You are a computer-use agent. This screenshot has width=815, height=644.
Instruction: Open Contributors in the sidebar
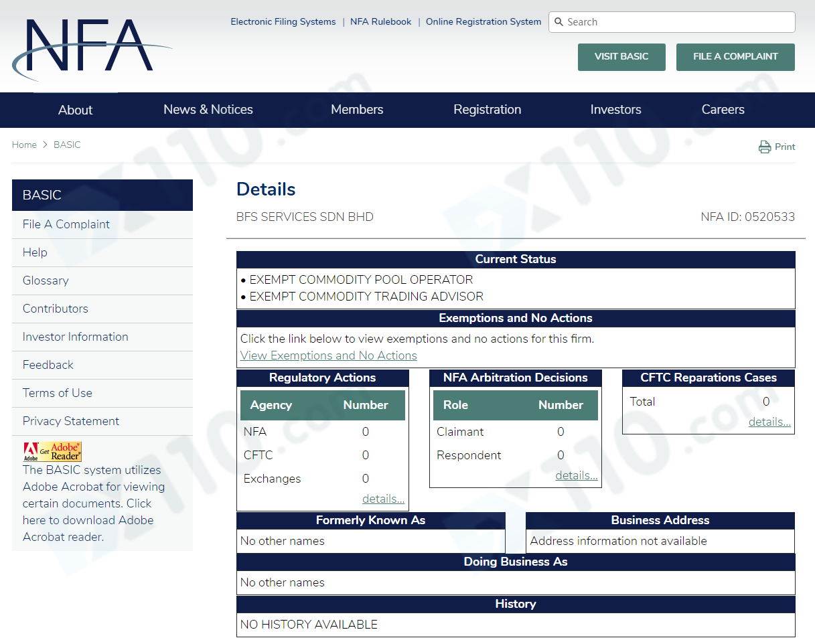[102, 309]
